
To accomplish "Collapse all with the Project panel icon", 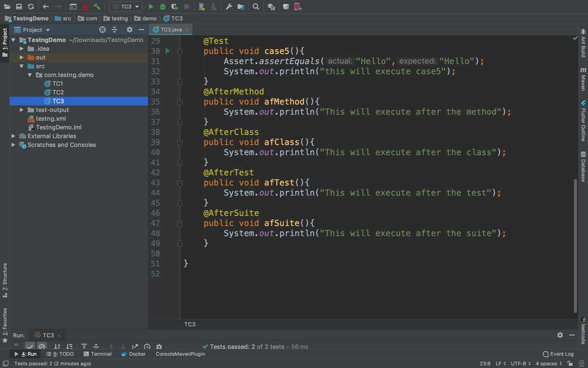I will point(114,29).
